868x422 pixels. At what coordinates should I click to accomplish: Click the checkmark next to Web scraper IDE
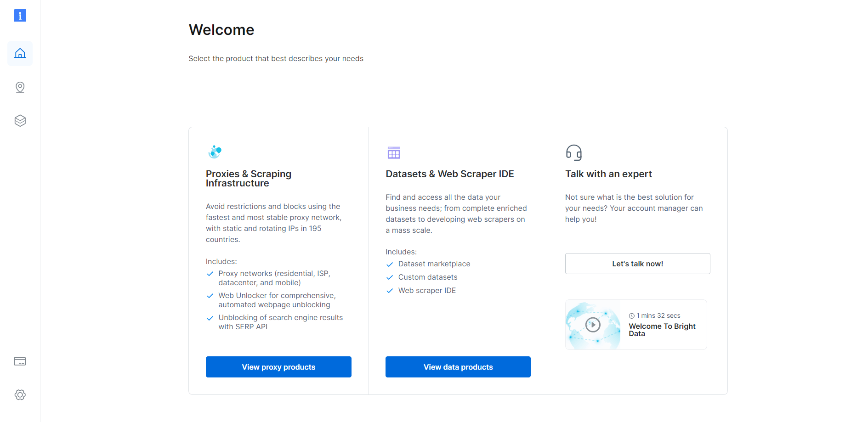(x=390, y=291)
